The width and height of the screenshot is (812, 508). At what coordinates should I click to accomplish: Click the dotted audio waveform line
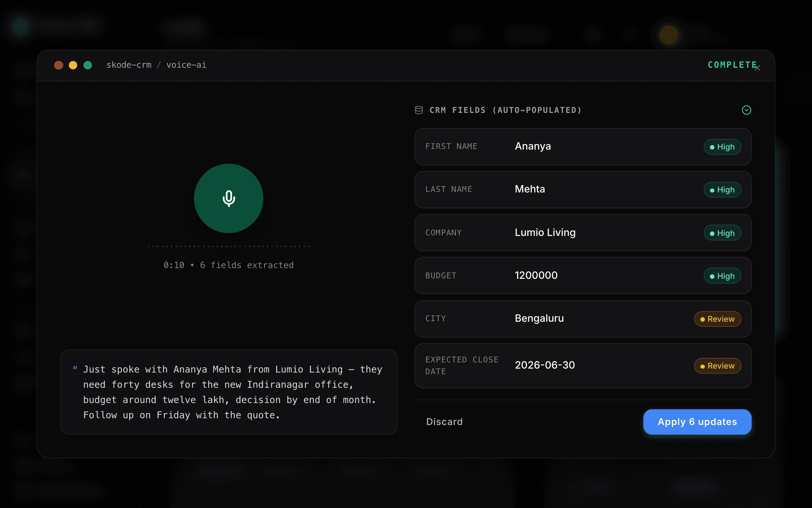pos(228,246)
